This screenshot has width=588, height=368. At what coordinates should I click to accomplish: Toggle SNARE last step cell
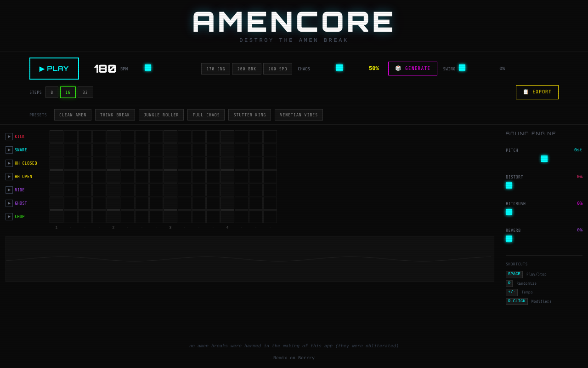(270, 150)
